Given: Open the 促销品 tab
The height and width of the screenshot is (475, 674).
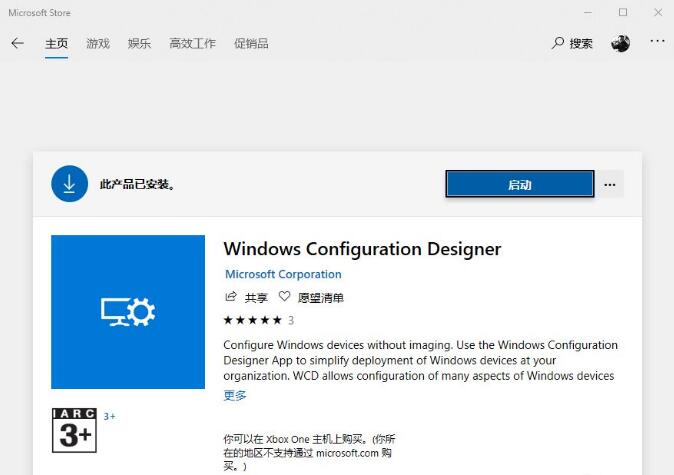Looking at the screenshot, I should click(x=251, y=44).
